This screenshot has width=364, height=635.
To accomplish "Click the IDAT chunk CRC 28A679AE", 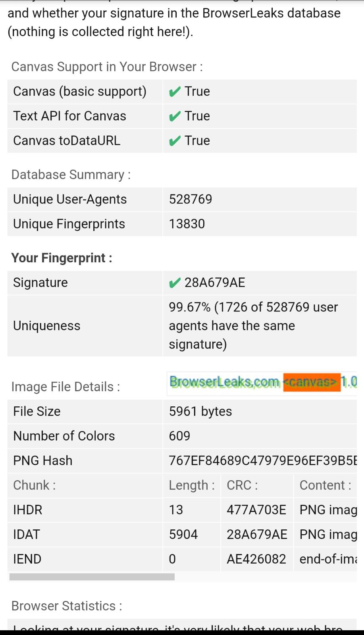I will pos(257,534).
